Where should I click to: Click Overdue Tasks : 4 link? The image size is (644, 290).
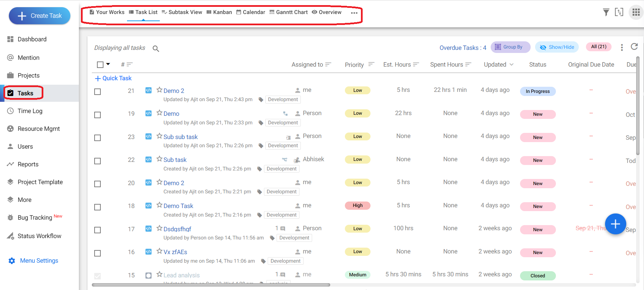tap(463, 48)
